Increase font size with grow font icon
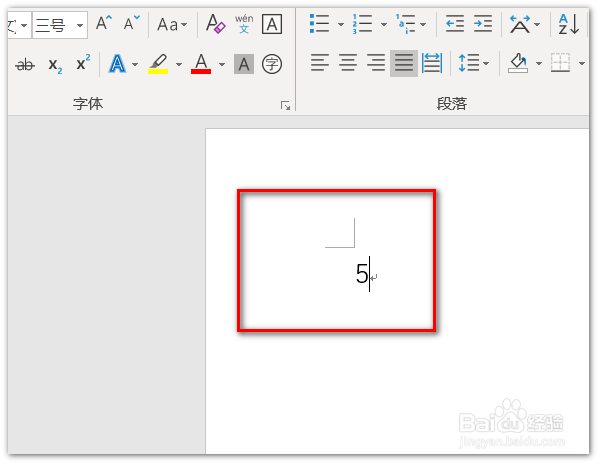Screen dimensions: 598x463 (103, 24)
